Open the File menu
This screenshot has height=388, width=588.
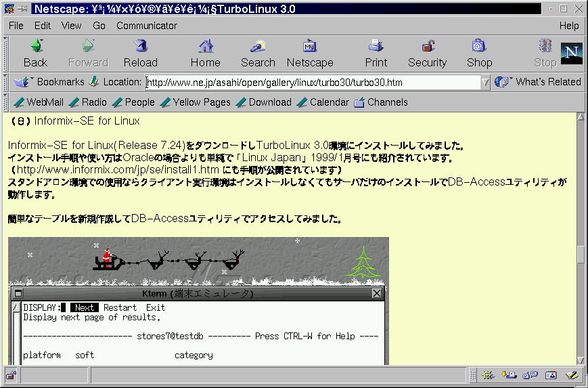click(16, 26)
